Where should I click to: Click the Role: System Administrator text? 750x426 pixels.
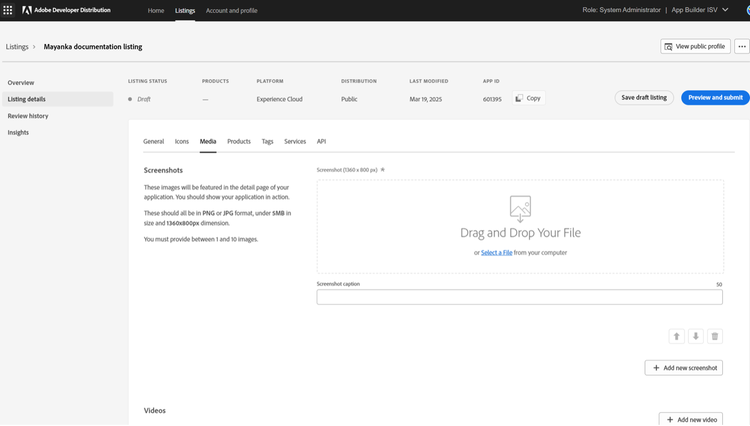pyautogui.click(x=621, y=10)
